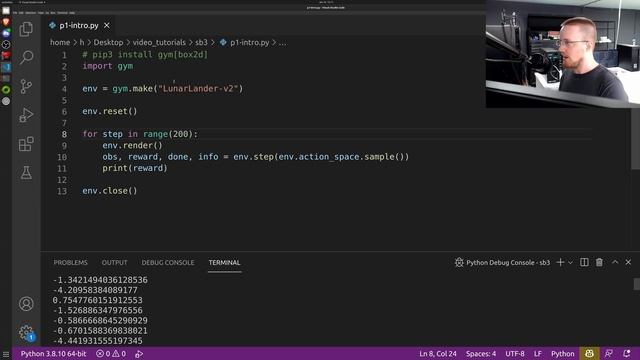Click terminal output -1.3421494036128536
The width and height of the screenshot is (640, 360).
[x=100, y=280]
